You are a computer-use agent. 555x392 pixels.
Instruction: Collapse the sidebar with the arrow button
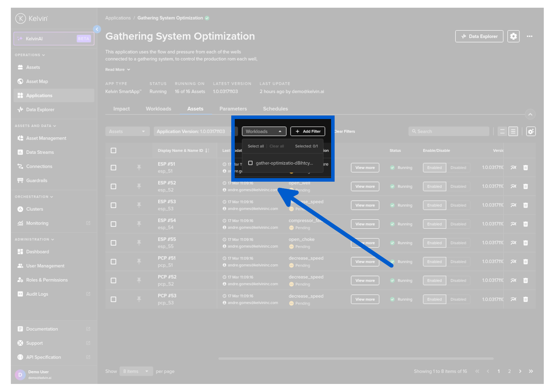[97, 29]
